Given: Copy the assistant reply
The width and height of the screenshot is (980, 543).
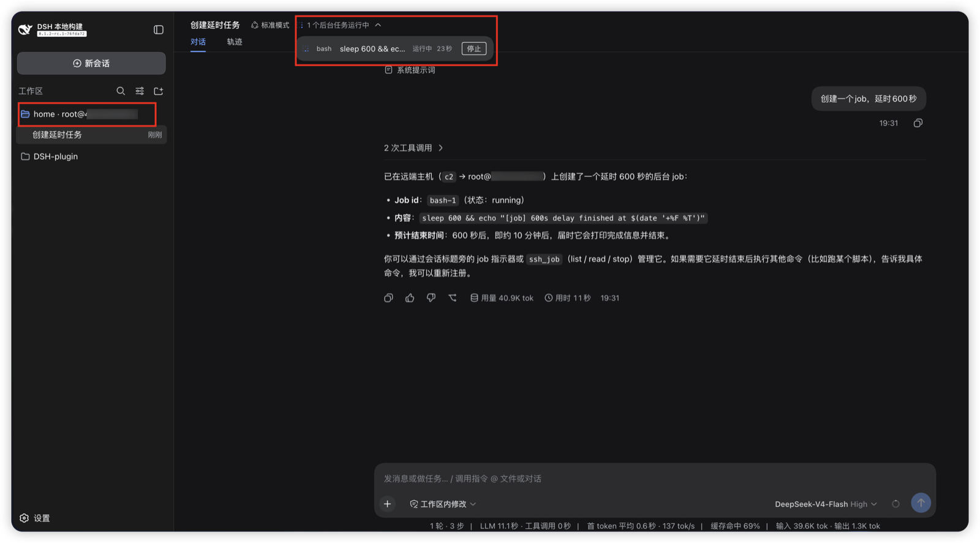Looking at the screenshot, I should [x=388, y=298].
